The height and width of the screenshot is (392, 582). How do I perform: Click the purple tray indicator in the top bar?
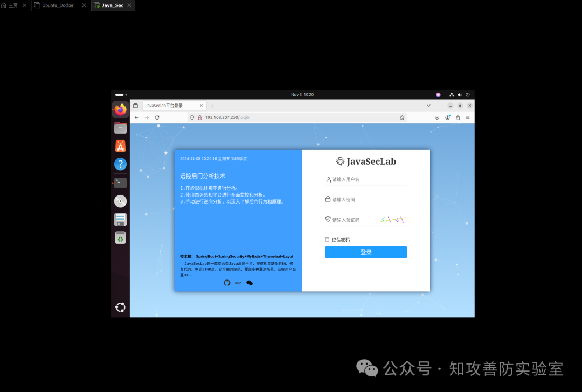click(x=438, y=95)
